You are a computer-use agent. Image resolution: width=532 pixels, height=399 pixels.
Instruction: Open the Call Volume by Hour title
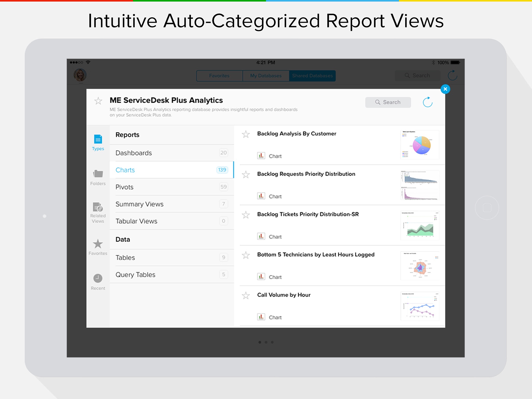[x=284, y=295]
